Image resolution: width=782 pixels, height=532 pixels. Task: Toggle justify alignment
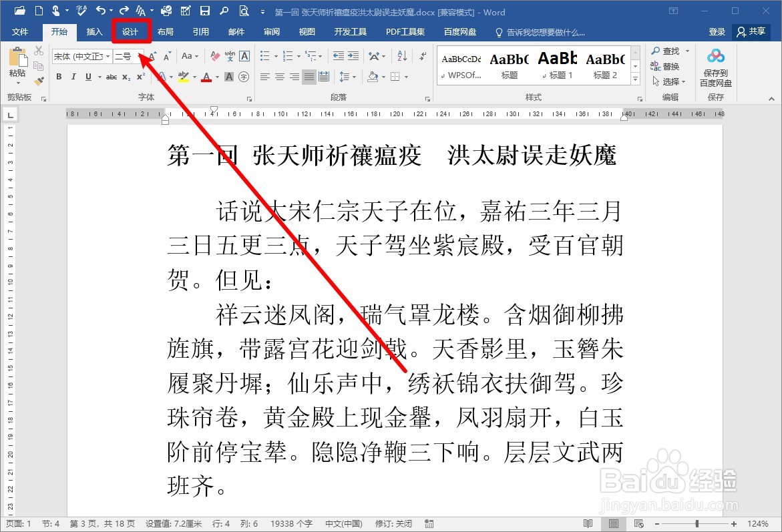pyautogui.click(x=309, y=77)
